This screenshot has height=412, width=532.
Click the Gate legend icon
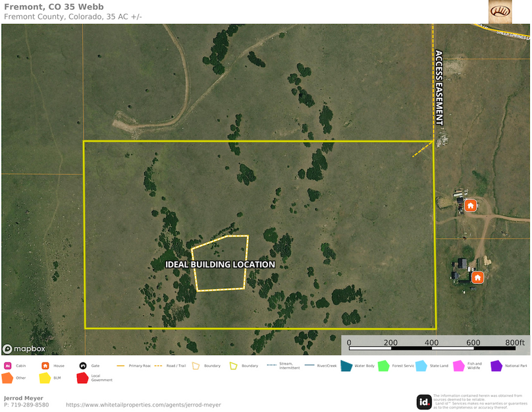coord(83,366)
